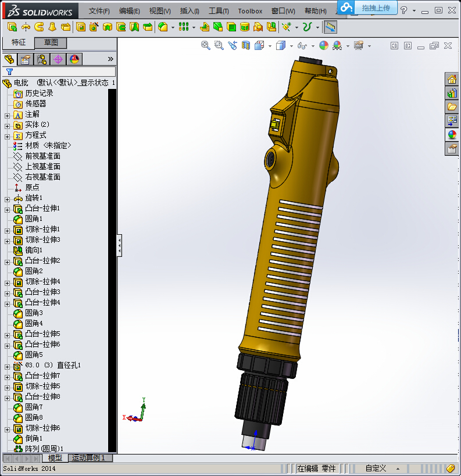The height and width of the screenshot is (476, 461).
Task: Open the ConfigurationManager panel tab
Action: coord(42,59)
